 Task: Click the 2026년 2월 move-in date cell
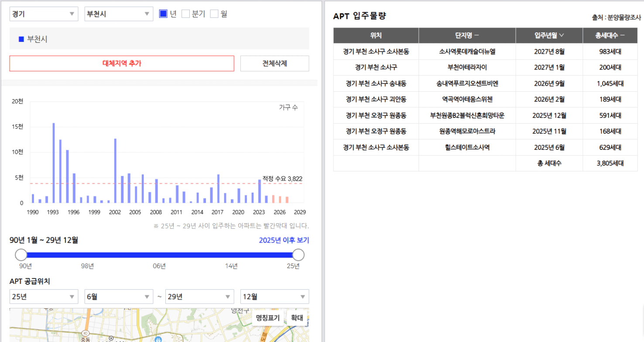click(549, 100)
